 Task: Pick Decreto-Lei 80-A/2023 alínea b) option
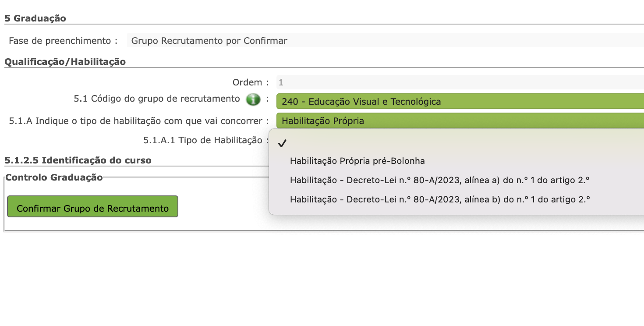click(x=440, y=199)
